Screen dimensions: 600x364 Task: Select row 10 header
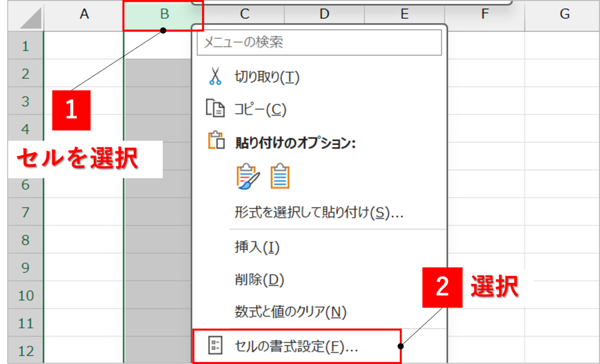(25, 295)
